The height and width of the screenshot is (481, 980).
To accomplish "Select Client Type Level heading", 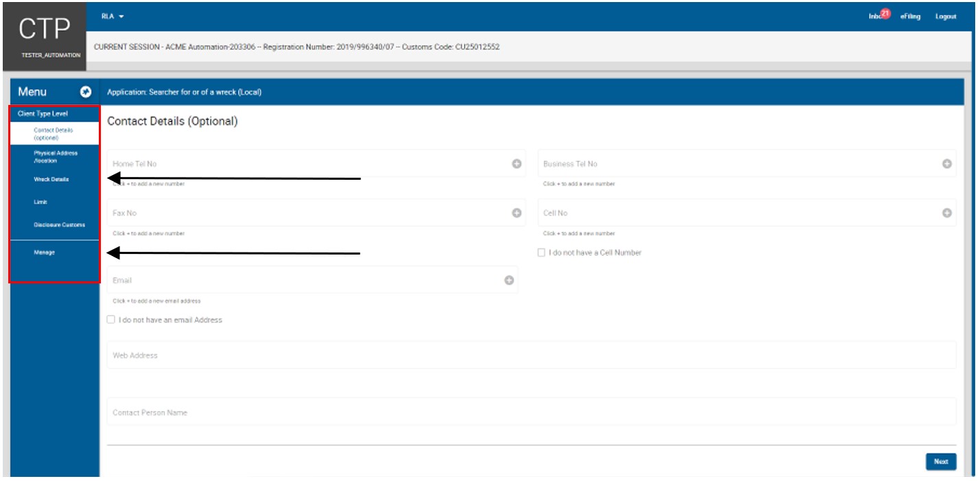I will click(43, 114).
